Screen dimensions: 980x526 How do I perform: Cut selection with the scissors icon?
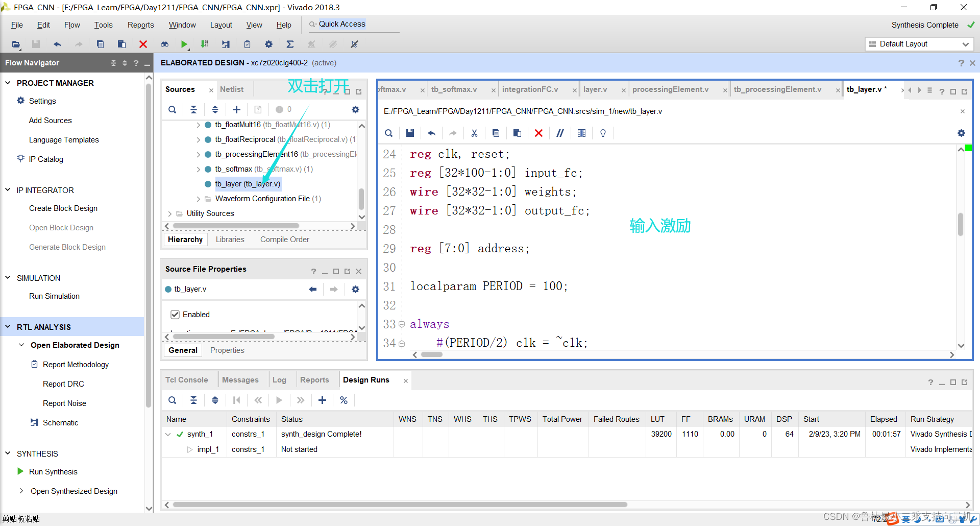474,133
